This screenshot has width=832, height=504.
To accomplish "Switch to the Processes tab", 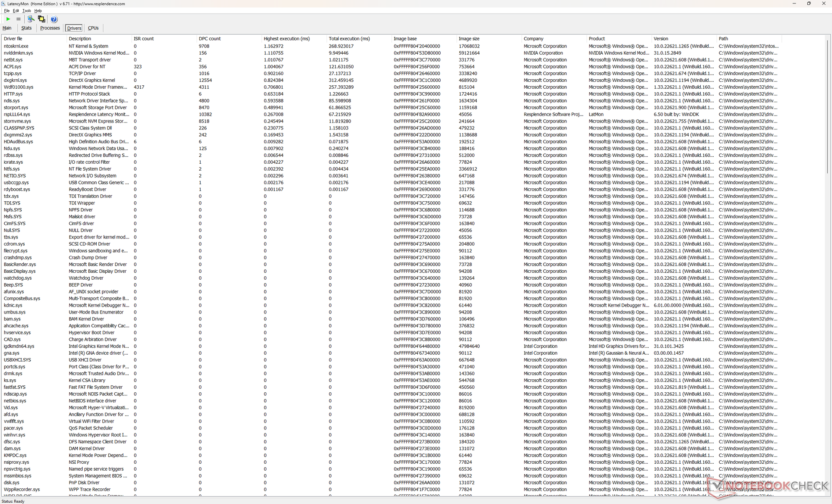I will click(x=50, y=28).
